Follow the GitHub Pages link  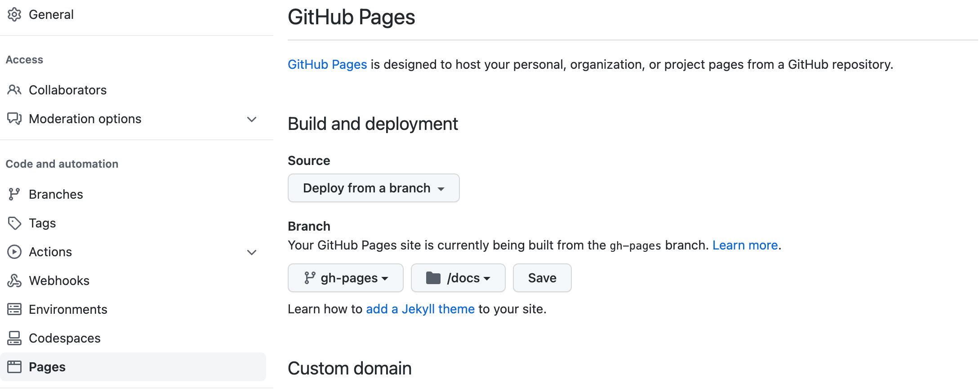point(327,65)
